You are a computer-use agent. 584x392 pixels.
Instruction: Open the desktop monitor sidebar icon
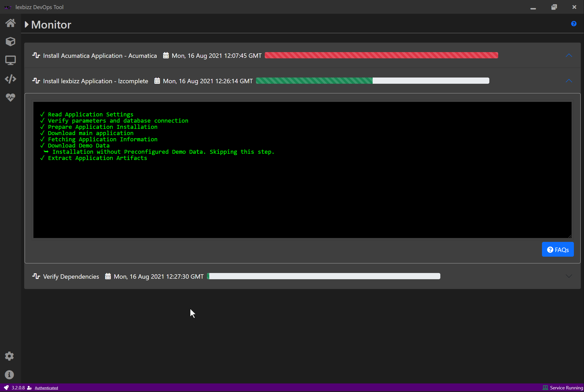click(x=10, y=60)
